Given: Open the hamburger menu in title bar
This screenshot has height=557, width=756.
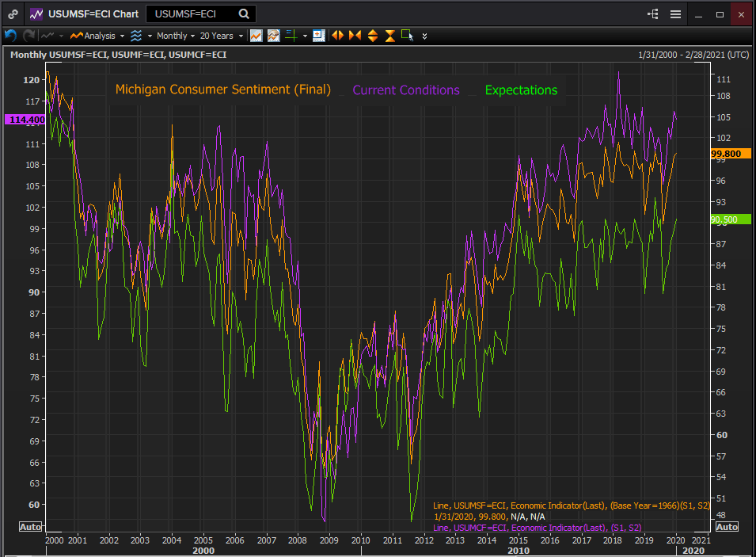Looking at the screenshot, I should point(675,13).
